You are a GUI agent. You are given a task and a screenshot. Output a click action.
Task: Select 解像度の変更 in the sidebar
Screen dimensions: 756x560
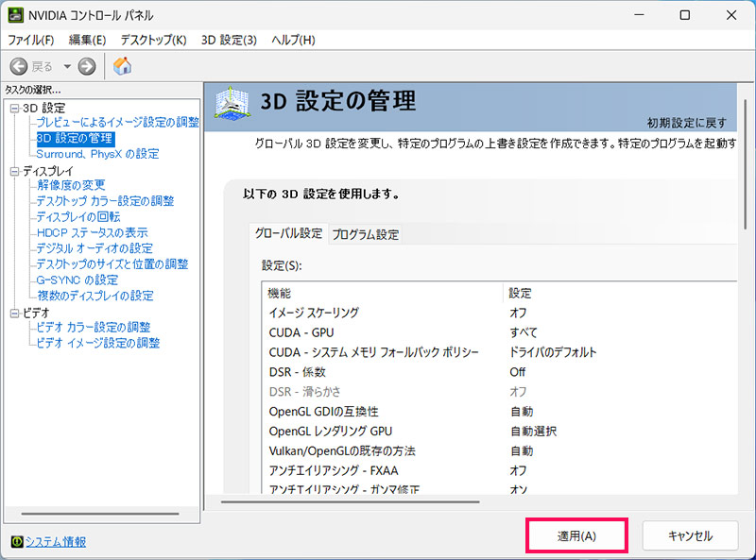coord(72,185)
